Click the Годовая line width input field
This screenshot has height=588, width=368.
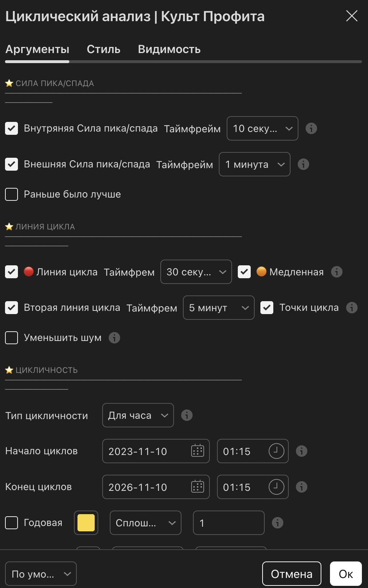pyautogui.click(x=228, y=523)
